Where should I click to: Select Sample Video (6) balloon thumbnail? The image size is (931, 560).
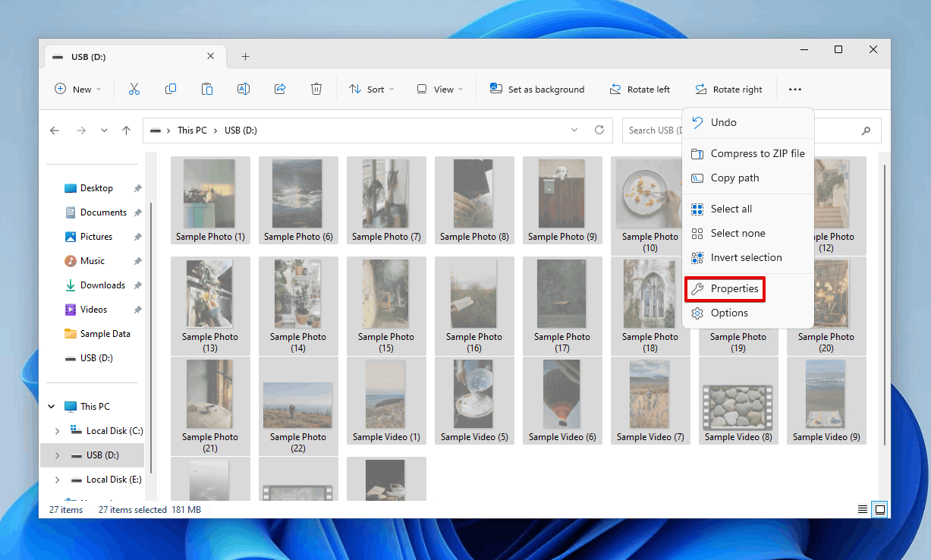[562, 401]
